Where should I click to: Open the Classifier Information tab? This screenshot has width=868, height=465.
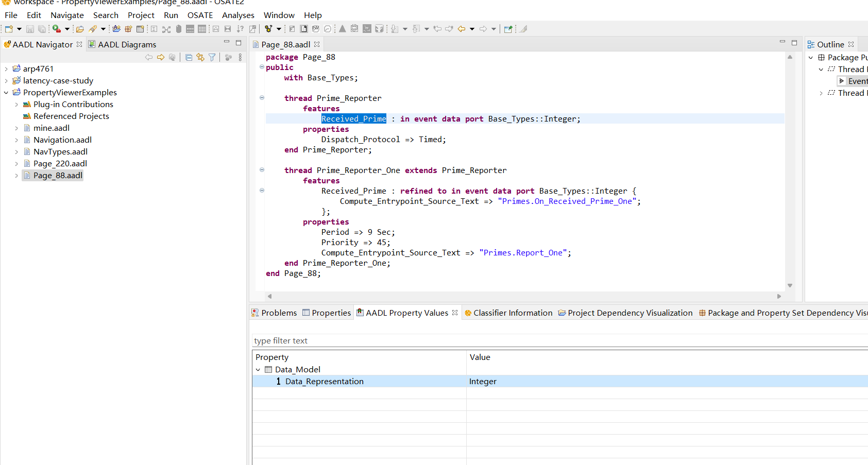(x=508, y=313)
